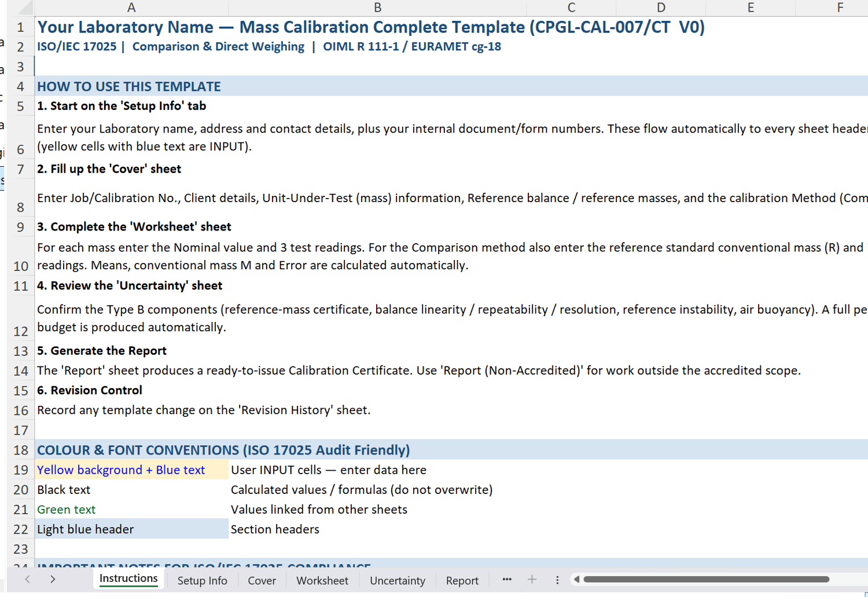The image size is (868, 597).
Task: Click the Select All corner triangle
Action: tap(24, 8)
